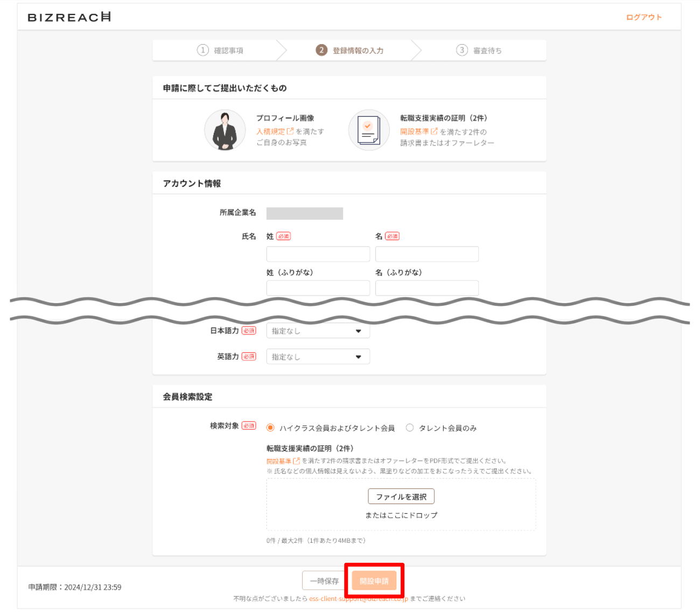Click the ログアウト link
The height and width of the screenshot is (615, 700).
point(643,17)
